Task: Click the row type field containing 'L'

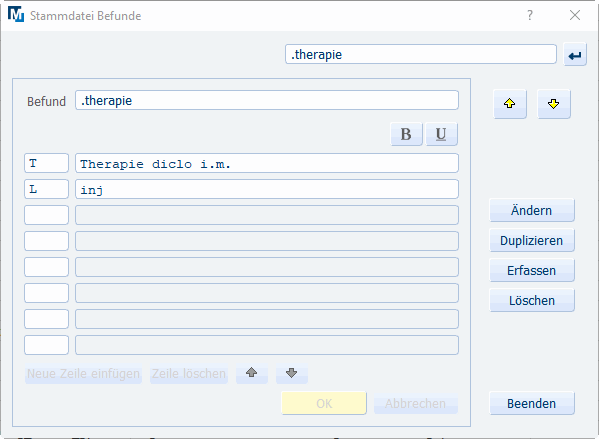Action: (x=46, y=189)
